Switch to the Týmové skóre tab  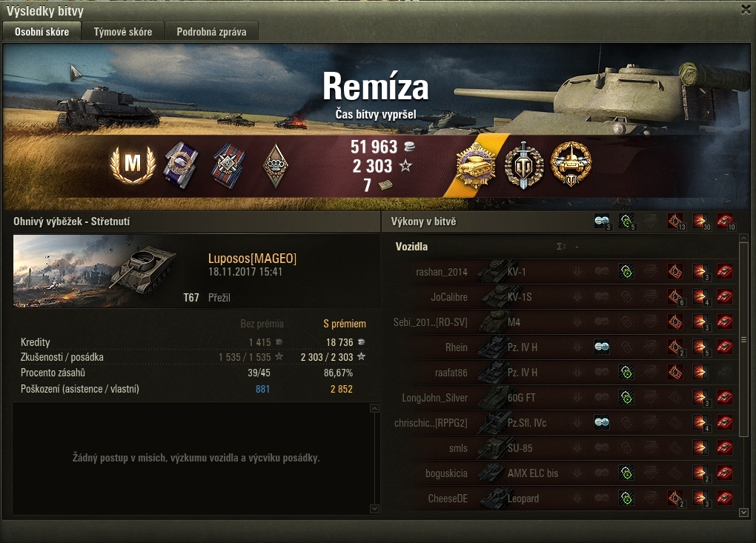123,32
